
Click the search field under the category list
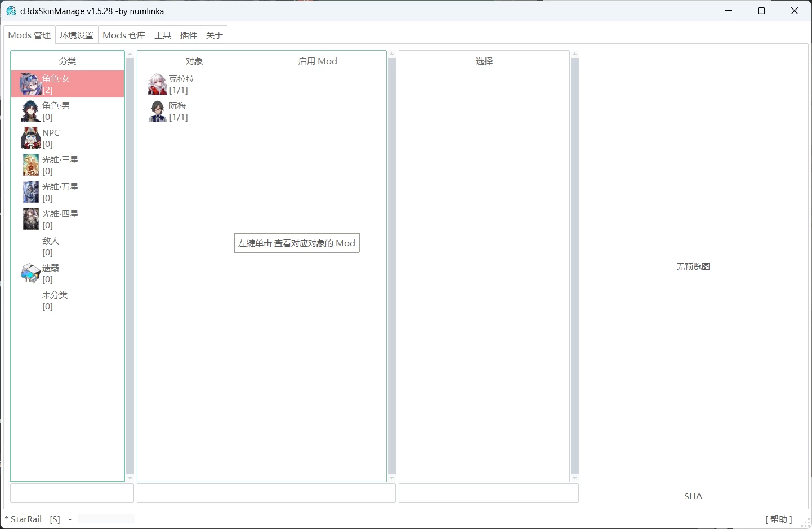point(72,493)
